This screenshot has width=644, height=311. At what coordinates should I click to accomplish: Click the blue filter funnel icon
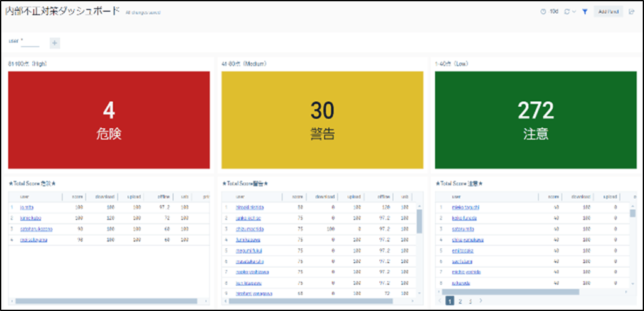tap(584, 11)
